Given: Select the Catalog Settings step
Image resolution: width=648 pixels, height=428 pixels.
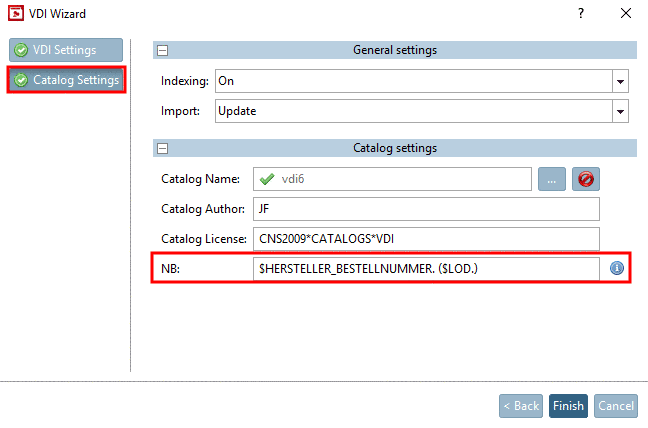Looking at the screenshot, I should 66,80.
